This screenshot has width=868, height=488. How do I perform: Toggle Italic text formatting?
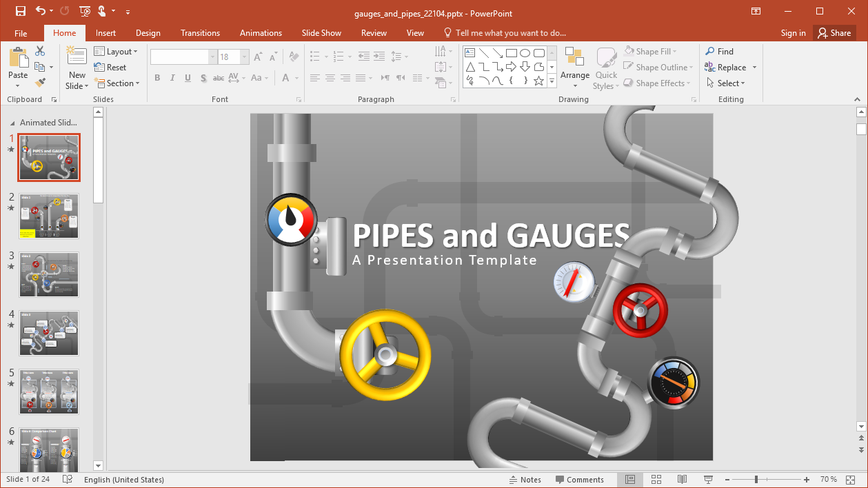coord(172,78)
